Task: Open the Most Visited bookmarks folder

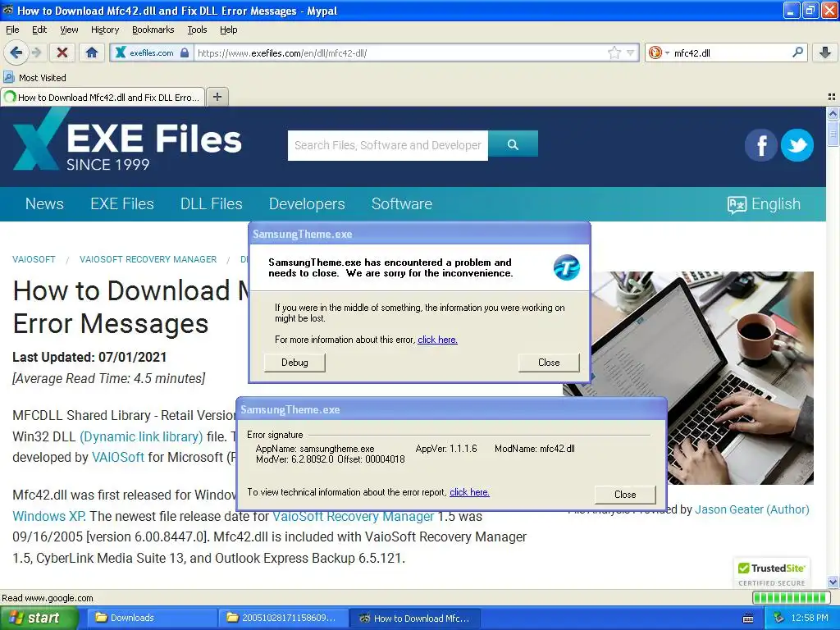Action: (x=34, y=78)
